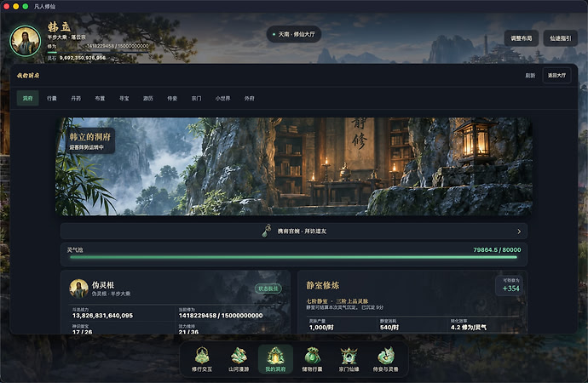Switch to the 丹药 tab

point(76,99)
